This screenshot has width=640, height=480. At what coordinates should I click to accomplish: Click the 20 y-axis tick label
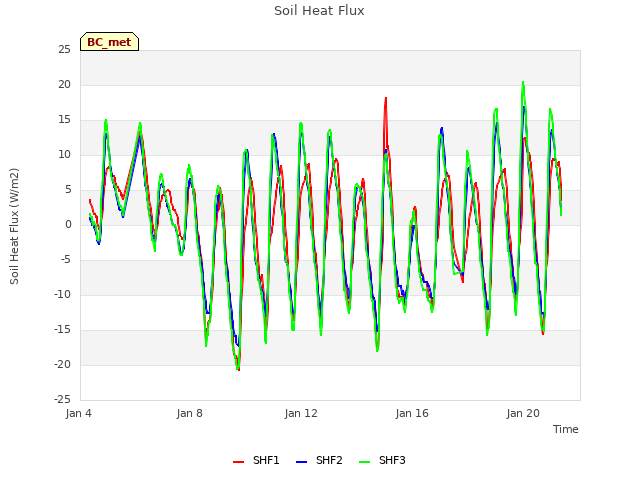pos(64,84)
